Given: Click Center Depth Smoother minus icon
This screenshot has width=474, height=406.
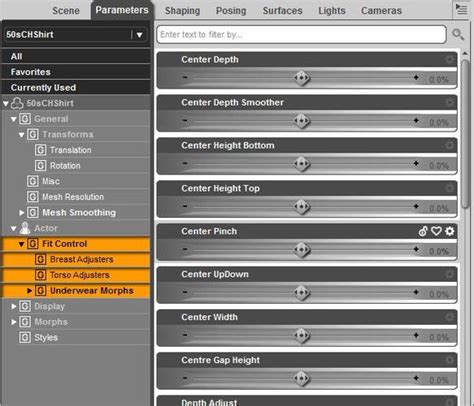Looking at the screenshot, I should 185,120.
